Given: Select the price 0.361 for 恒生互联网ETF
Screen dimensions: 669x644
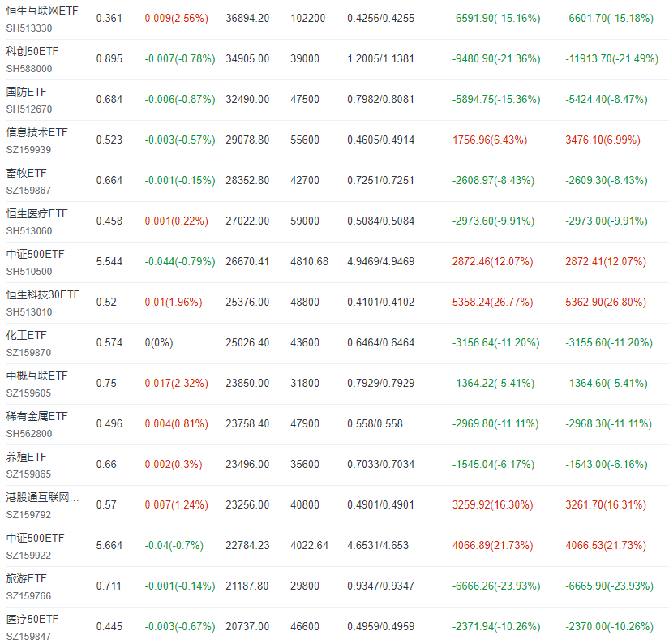Looking at the screenshot, I should click(109, 19).
